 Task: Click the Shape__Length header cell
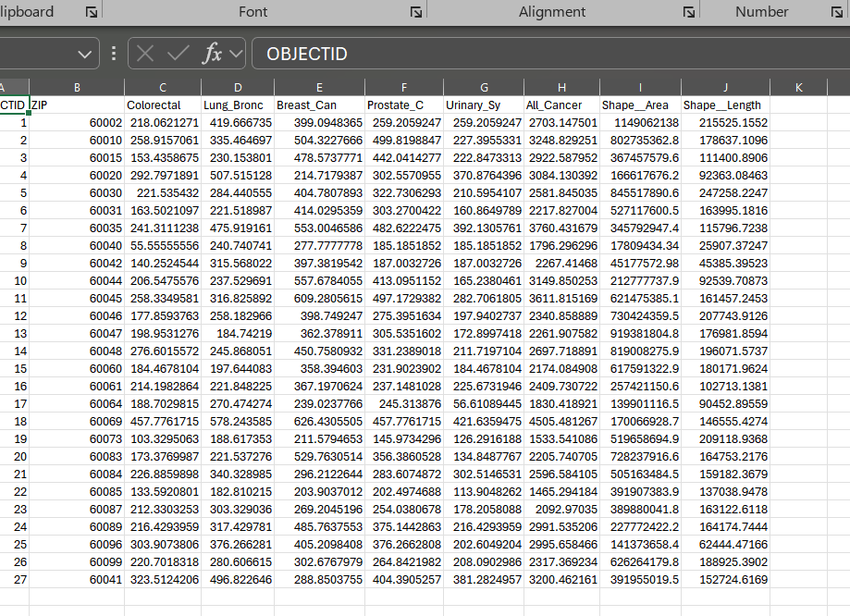725,105
